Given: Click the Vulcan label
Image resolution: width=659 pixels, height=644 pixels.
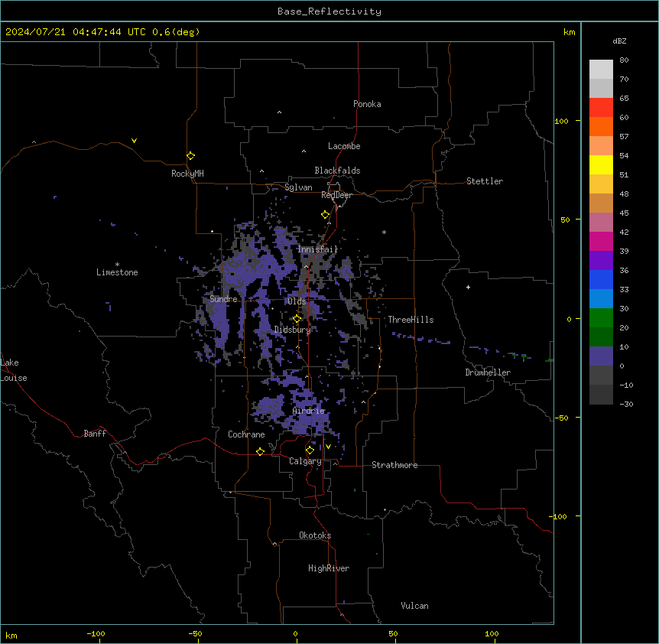Looking at the screenshot, I should click(414, 606).
